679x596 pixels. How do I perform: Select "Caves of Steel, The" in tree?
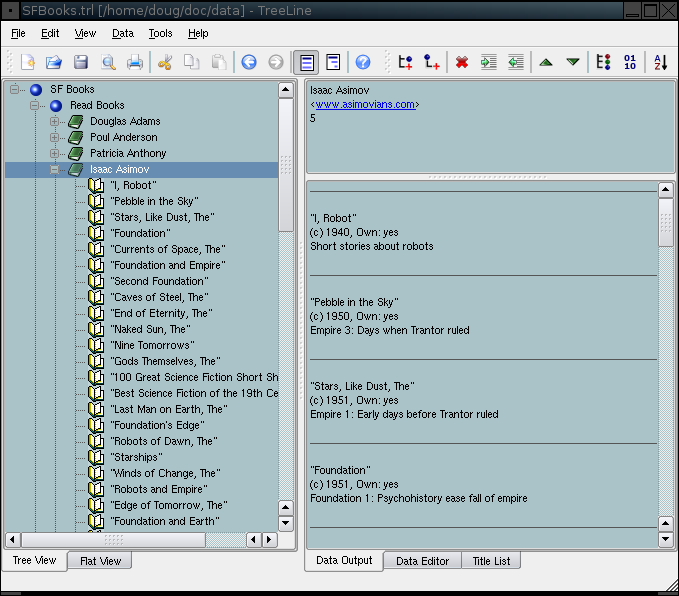(159, 298)
